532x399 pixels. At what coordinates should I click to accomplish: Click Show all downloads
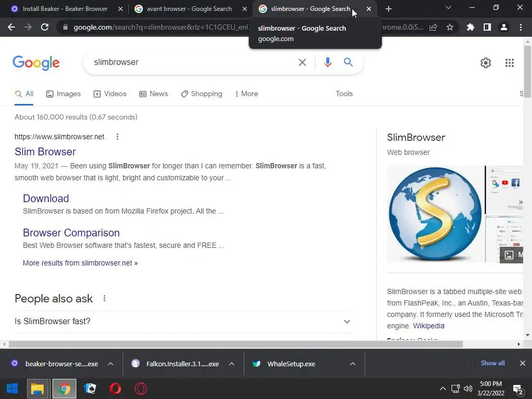point(493,363)
